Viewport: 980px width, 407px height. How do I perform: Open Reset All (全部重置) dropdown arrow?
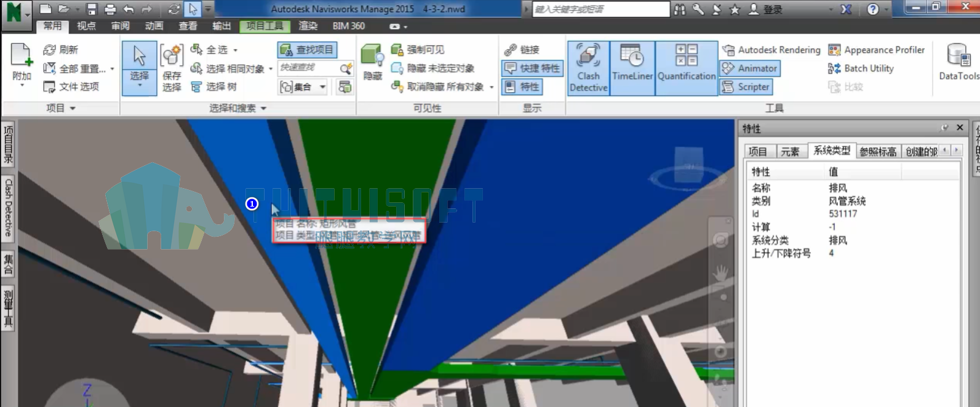pyautogui.click(x=111, y=69)
